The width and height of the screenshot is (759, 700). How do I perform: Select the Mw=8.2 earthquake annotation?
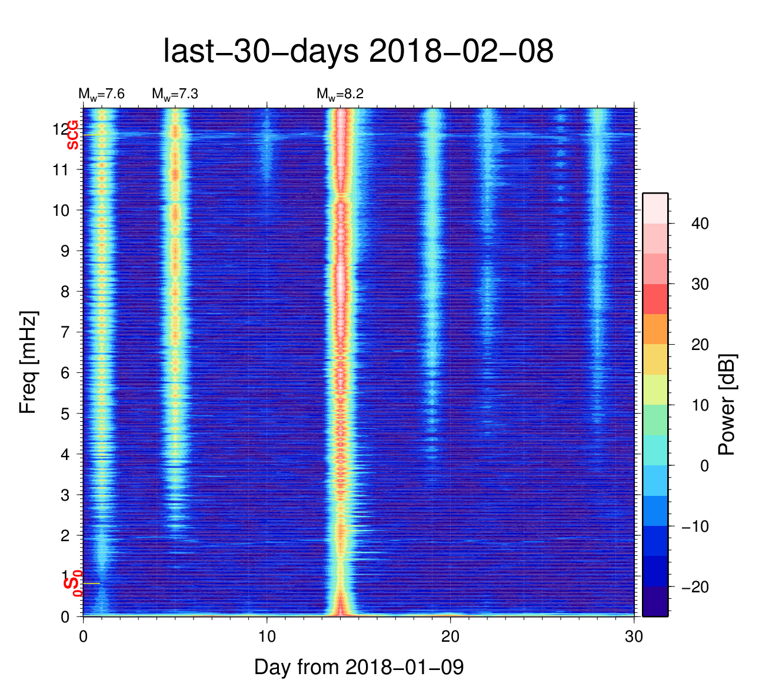click(x=339, y=94)
